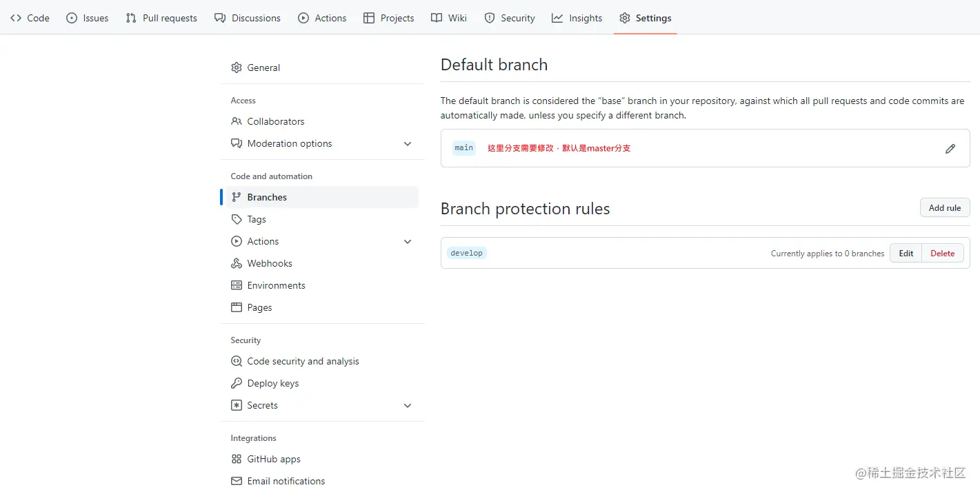Expand the Actions sidebar submenu
The image size is (980, 494).
pyautogui.click(x=408, y=241)
